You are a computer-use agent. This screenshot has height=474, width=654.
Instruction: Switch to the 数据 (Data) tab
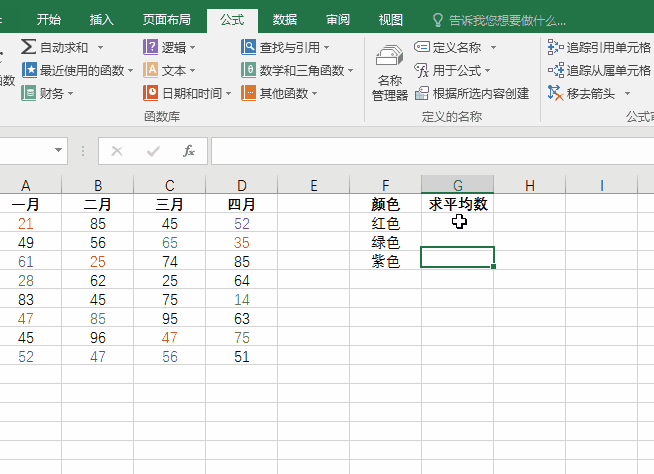tap(285, 20)
